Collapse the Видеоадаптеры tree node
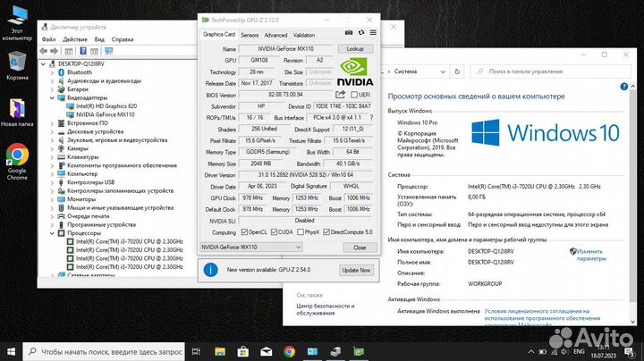The height and width of the screenshot is (361, 644). click(52, 97)
